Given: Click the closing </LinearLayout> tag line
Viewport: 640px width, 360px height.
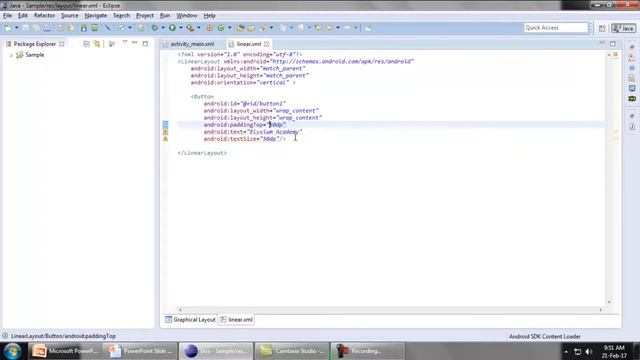Looking at the screenshot, I should click(202, 153).
